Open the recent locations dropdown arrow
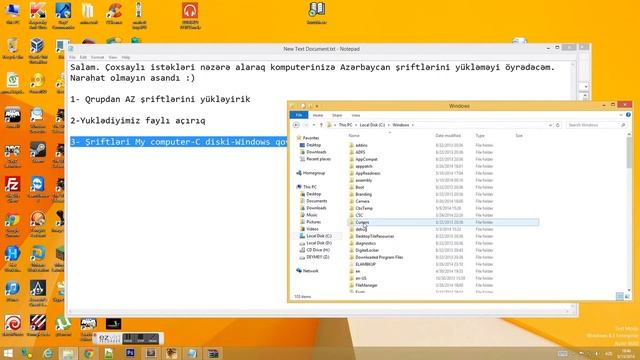 [313, 125]
